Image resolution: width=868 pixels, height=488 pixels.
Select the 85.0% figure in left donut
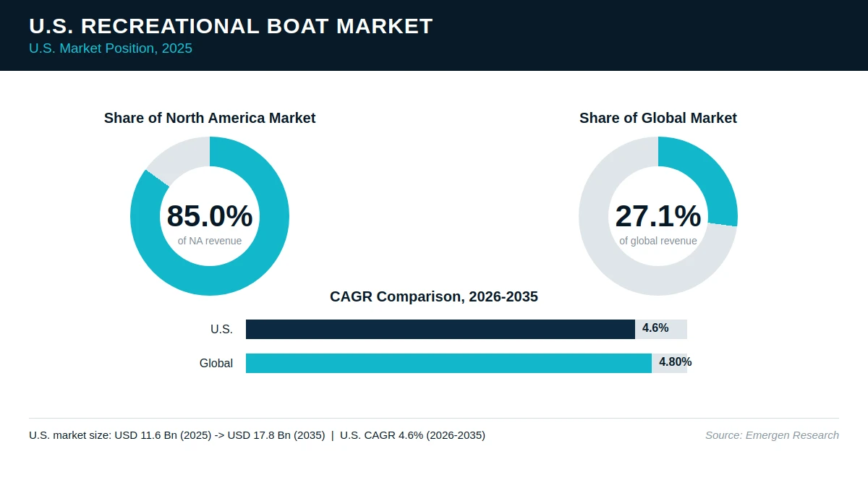click(x=210, y=216)
